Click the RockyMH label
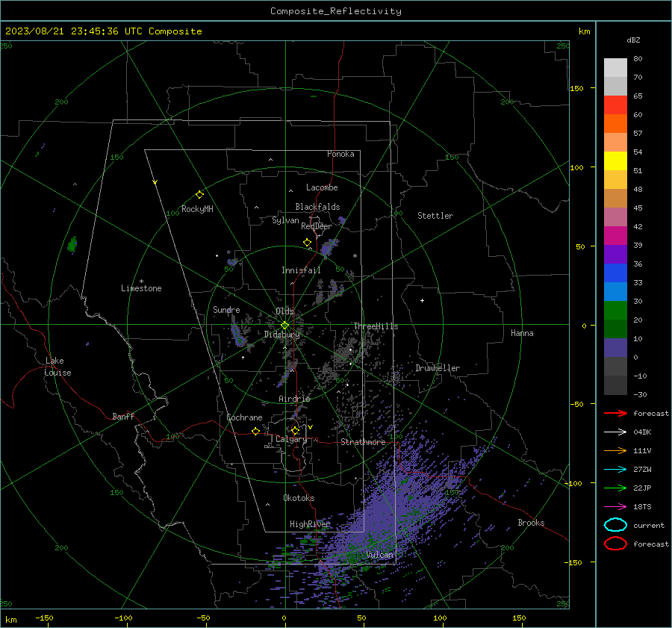 coord(197,209)
